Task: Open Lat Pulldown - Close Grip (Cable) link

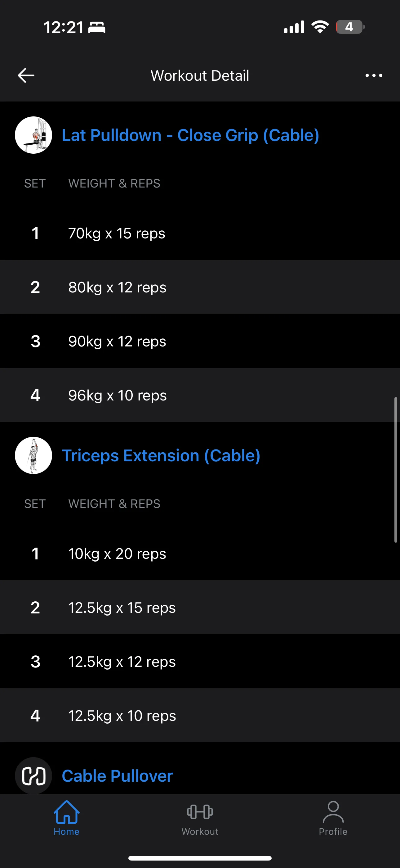Action: click(190, 135)
